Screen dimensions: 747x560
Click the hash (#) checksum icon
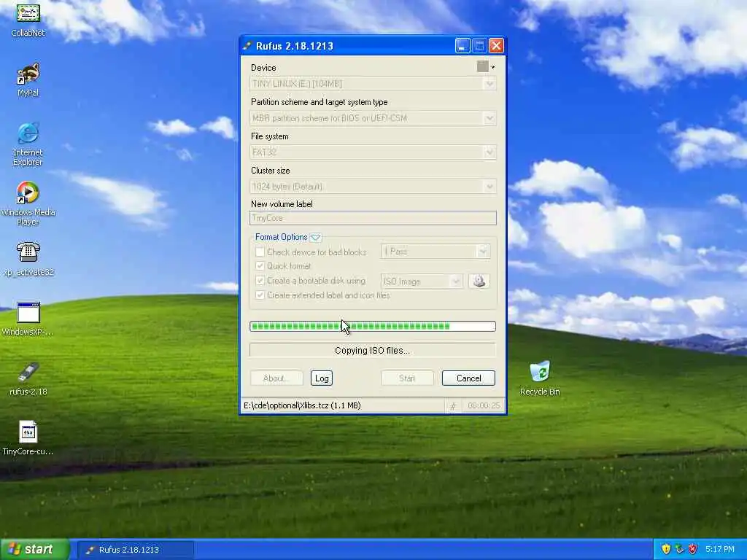(x=453, y=405)
